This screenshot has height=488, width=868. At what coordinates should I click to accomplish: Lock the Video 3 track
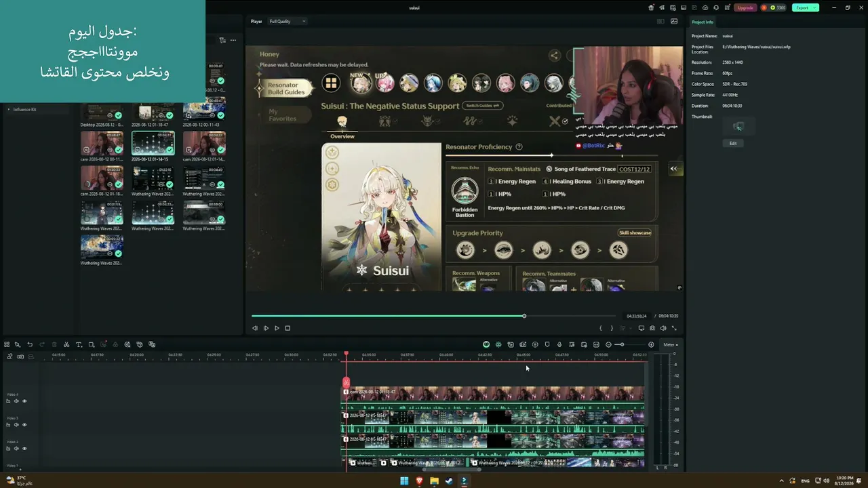tap(8, 425)
